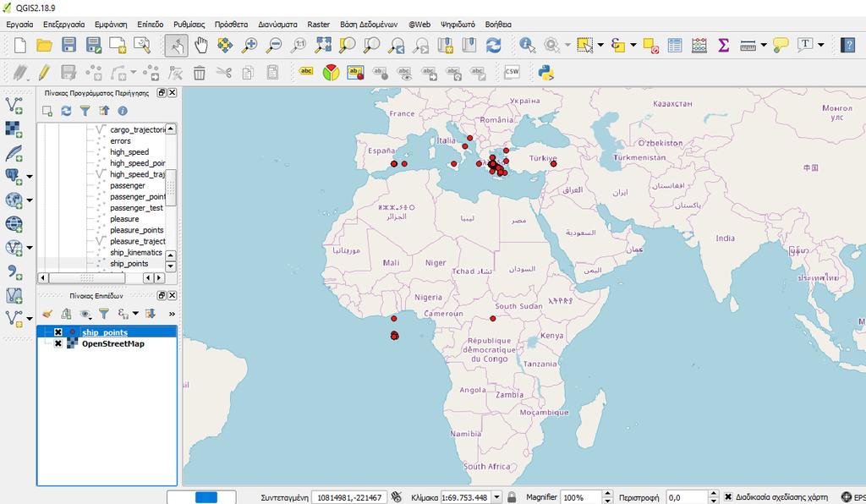
Task: Open the Raster menu
Action: (x=319, y=25)
